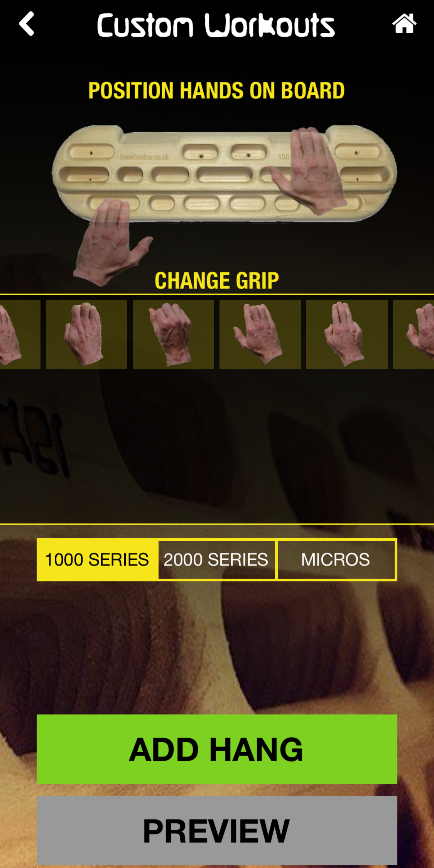Switch to the 1000 SERIES board
This screenshot has width=434, height=868.
pyautogui.click(x=97, y=560)
